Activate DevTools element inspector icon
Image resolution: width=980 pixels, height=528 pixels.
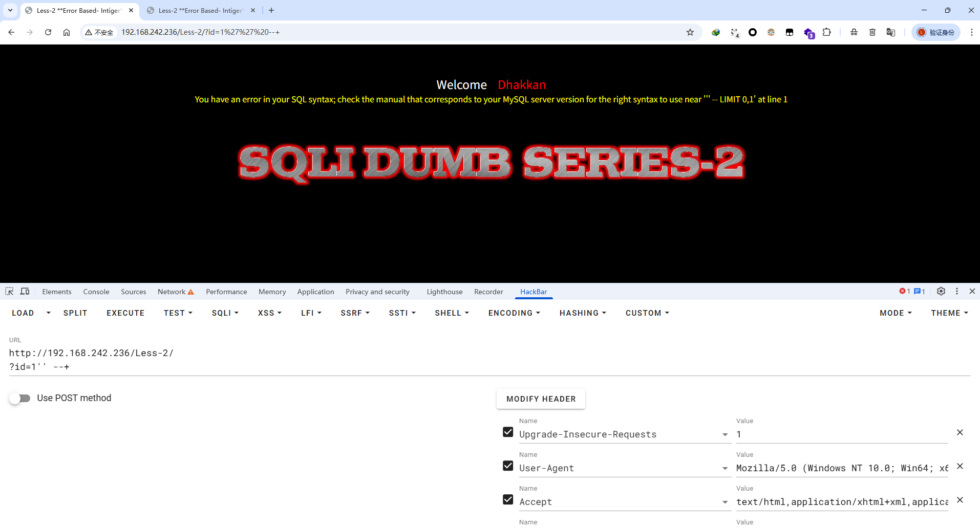[9, 291]
